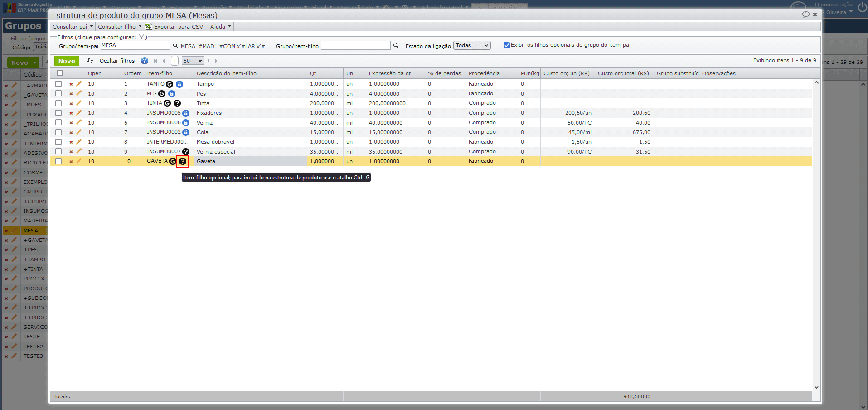Check the INSUMO0002 row checkbox

(x=58, y=132)
